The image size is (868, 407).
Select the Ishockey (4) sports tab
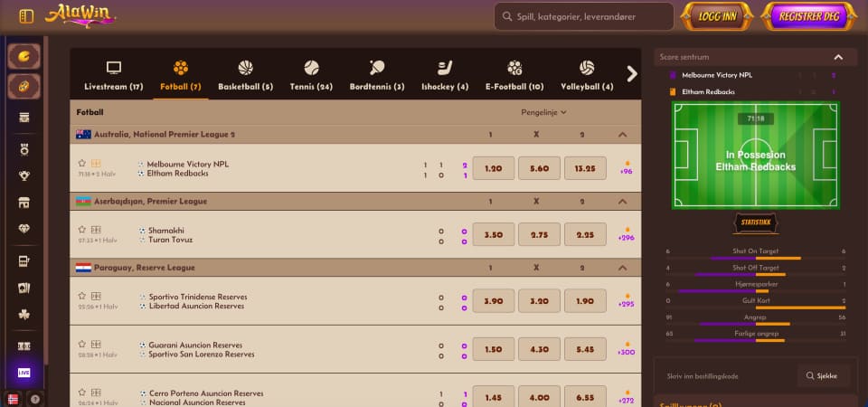coord(445,76)
